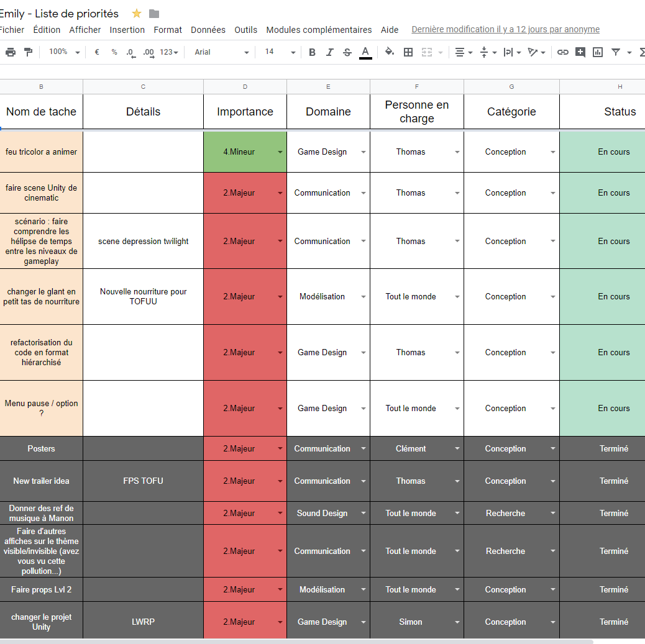Open Personne dropdown in changer le glant row
The image size is (645, 644).
click(x=457, y=297)
